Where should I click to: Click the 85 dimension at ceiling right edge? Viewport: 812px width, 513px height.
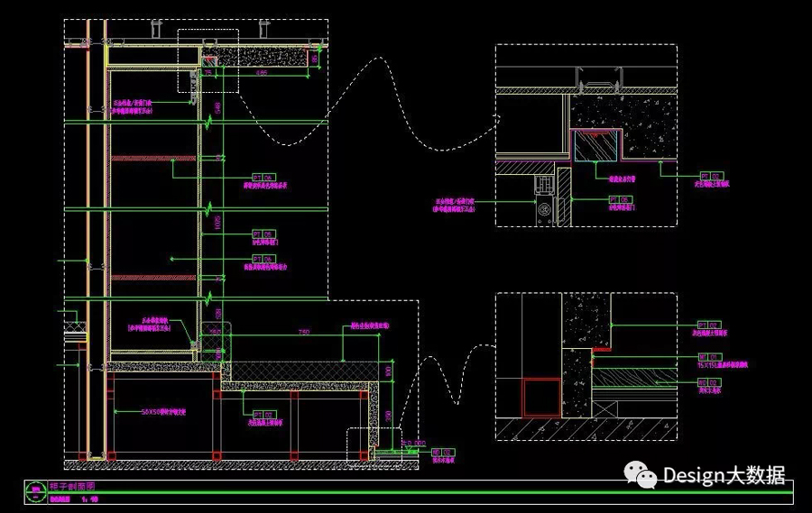click(314, 58)
